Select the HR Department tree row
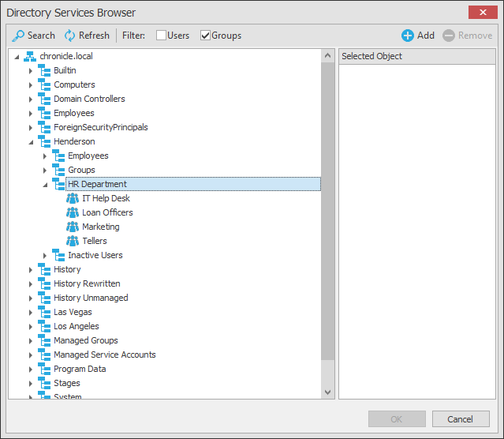Viewport: 504px width, 439px height. [x=193, y=184]
